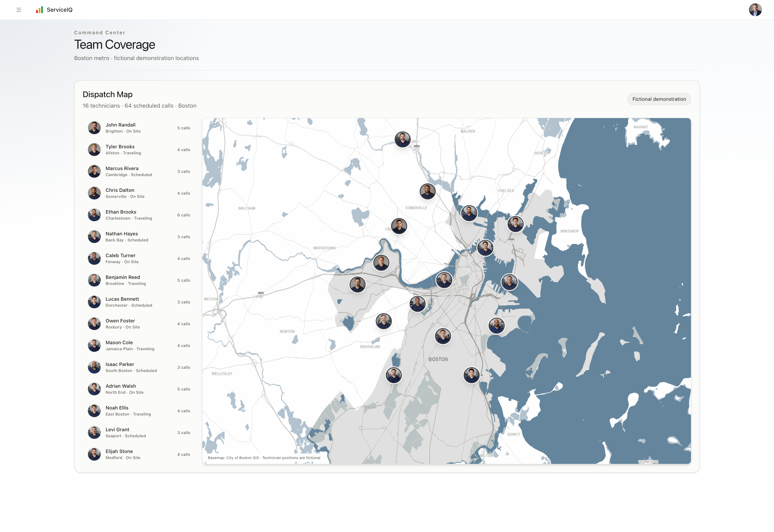Screen dimensions: 774x532
Task: Choose the Isaac Parker technician name
Action: click(x=120, y=364)
